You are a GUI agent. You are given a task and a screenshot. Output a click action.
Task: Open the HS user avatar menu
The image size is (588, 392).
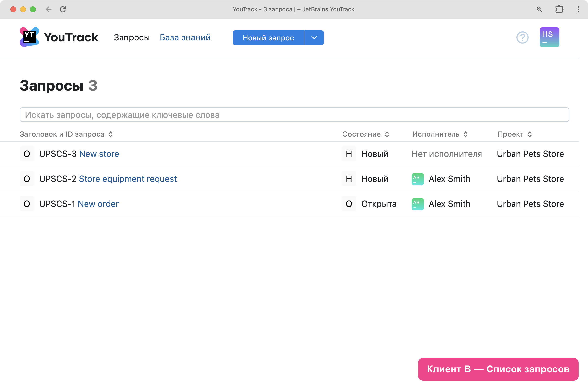pyautogui.click(x=549, y=37)
